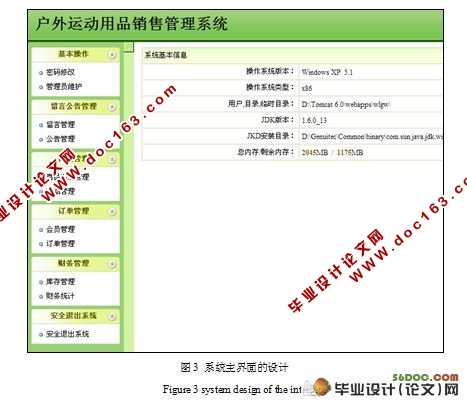Viewport: 467px width, 403px height.
Task: Open 会员管理 in the sidebar
Action: click(60, 229)
